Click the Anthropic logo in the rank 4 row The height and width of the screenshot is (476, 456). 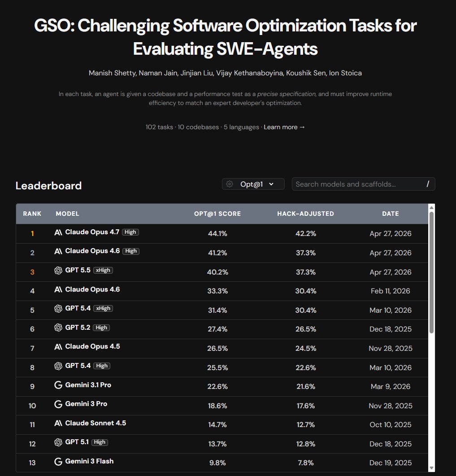click(58, 290)
